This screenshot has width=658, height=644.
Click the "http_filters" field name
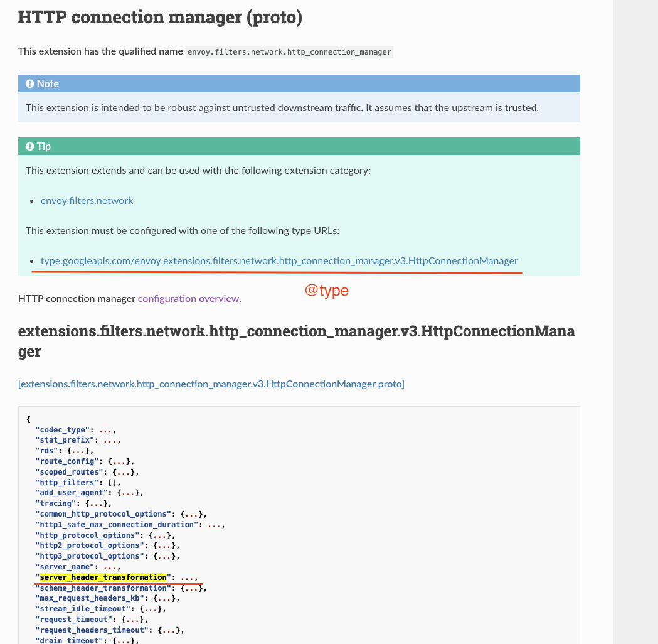(67, 482)
